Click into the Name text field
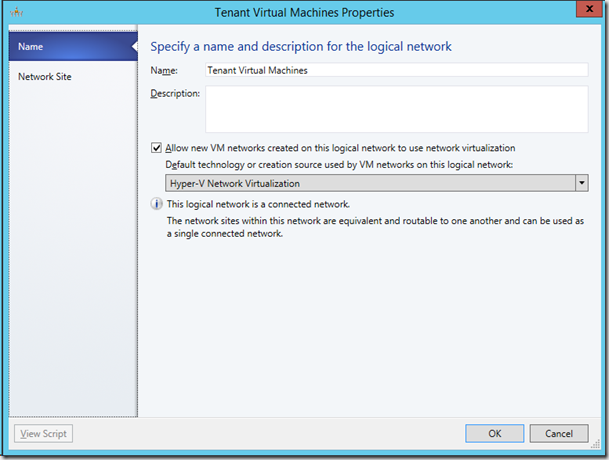This screenshot has height=460, width=609. point(395,70)
